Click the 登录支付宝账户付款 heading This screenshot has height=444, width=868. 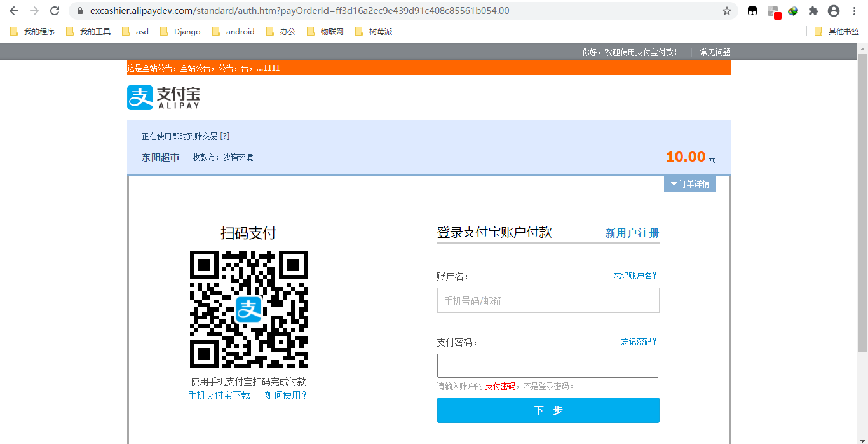tap(494, 232)
